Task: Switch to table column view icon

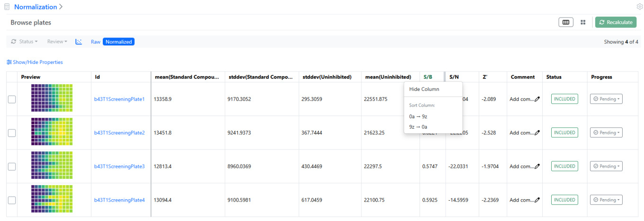Action: [566, 22]
